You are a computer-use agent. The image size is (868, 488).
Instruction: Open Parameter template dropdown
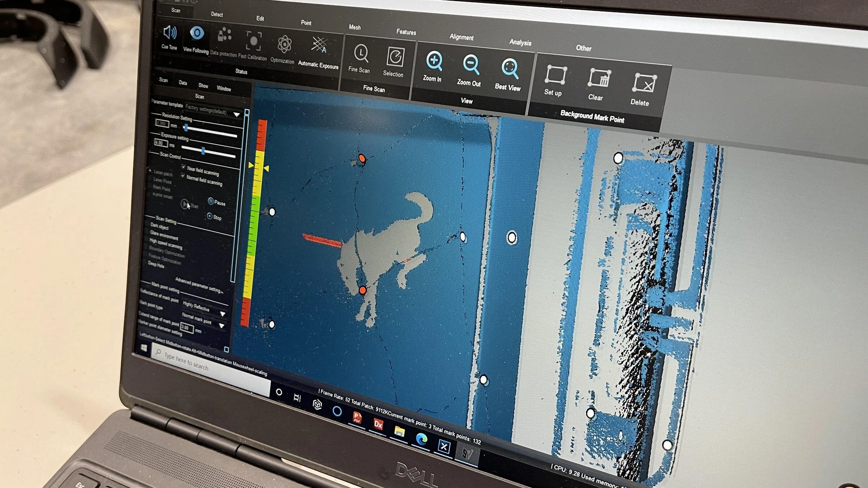tap(237, 114)
